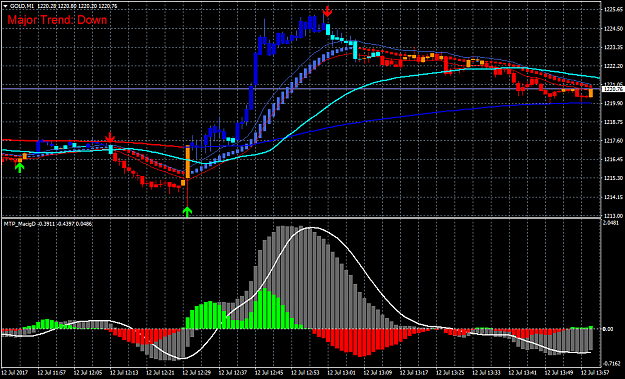Click the '12 Jul 13:09' time label
Screen dimensions: 625x379
[x=377, y=373]
